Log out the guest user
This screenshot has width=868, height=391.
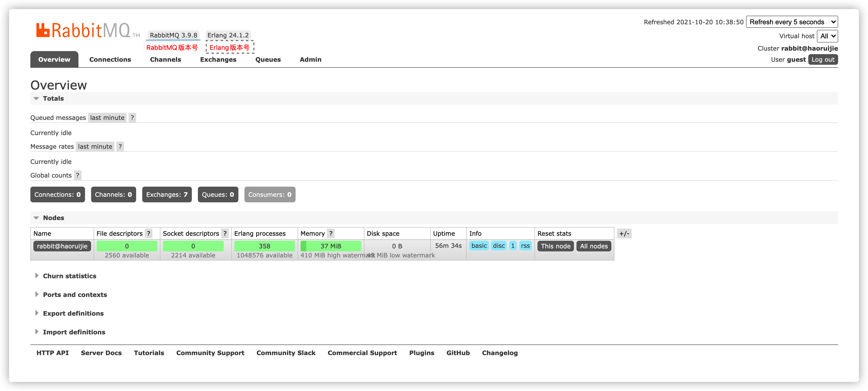[823, 60]
